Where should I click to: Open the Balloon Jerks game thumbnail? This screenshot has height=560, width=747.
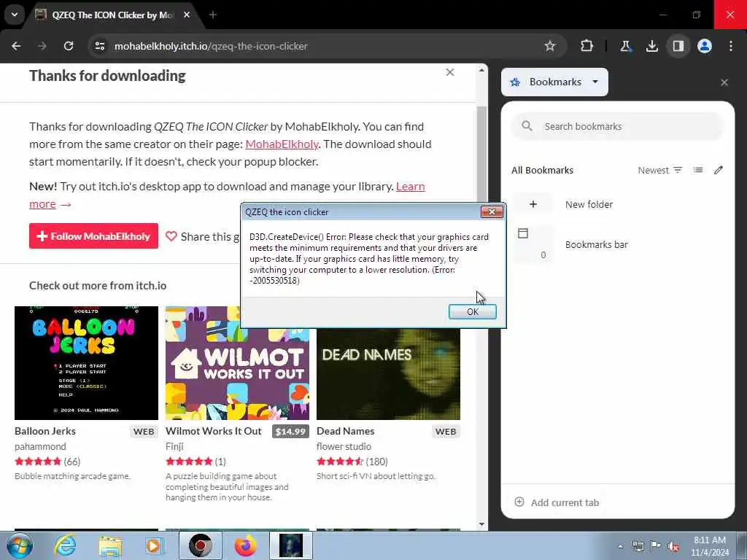point(86,363)
